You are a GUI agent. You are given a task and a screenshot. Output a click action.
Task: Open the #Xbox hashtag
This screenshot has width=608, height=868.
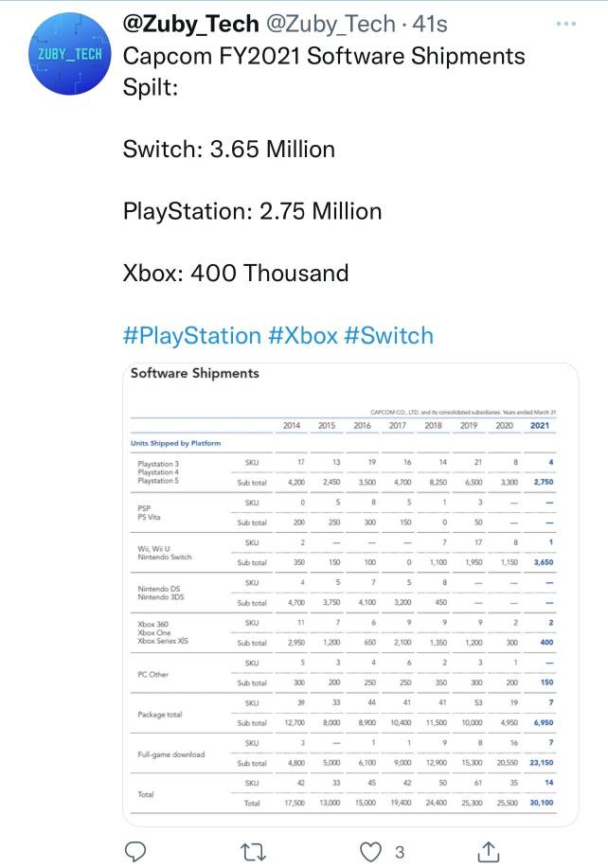click(303, 336)
